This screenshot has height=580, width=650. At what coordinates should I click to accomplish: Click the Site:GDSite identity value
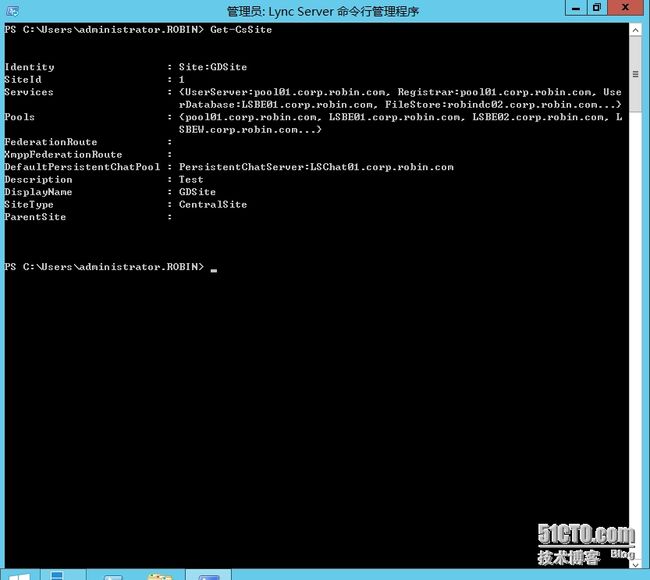click(x=213, y=67)
